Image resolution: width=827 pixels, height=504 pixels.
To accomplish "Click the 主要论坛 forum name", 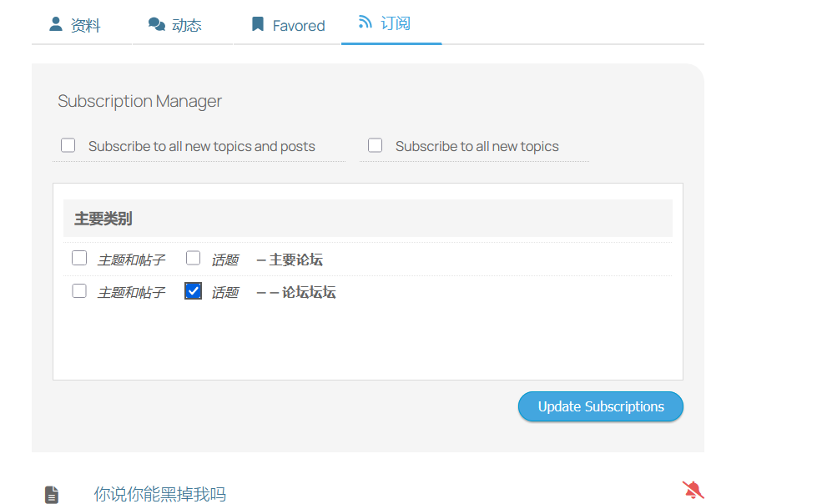I will tap(296, 260).
